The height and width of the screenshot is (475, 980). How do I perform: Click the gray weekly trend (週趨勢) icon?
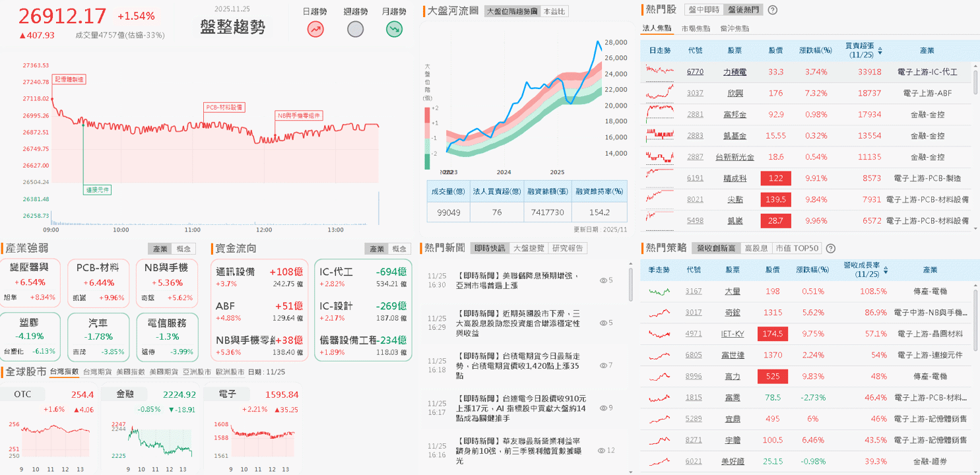pyautogui.click(x=355, y=29)
